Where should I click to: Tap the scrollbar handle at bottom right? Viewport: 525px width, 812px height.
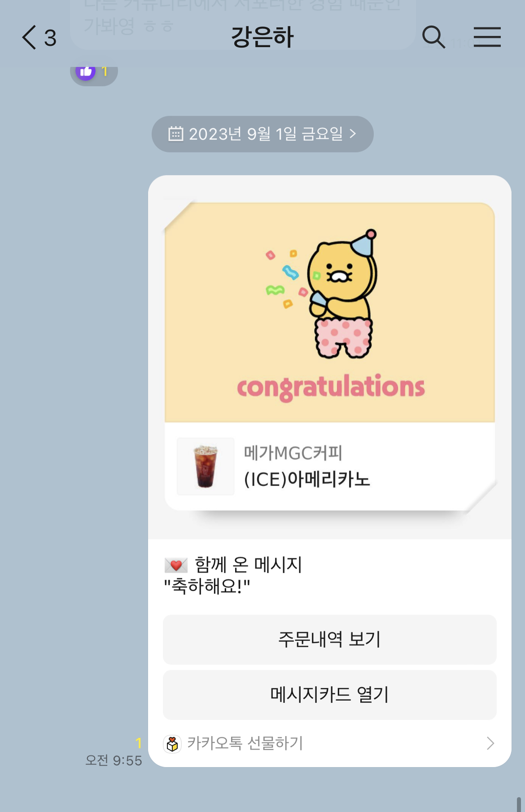coord(519,804)
